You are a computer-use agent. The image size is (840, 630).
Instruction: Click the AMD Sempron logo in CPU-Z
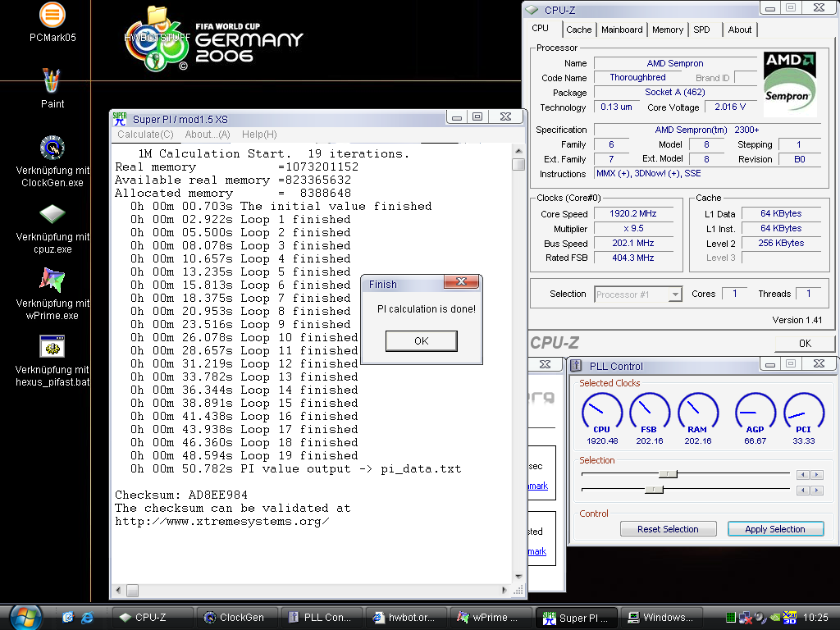(x=790, y=84)
